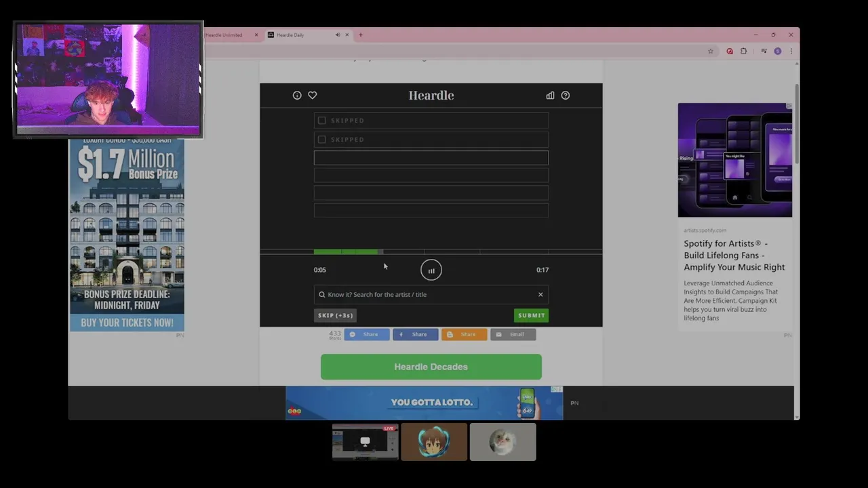Select the cat avatar participant thumbnail
Viewport: 868px width, 488px height.
pyautogui.click(x=503, y=442)
